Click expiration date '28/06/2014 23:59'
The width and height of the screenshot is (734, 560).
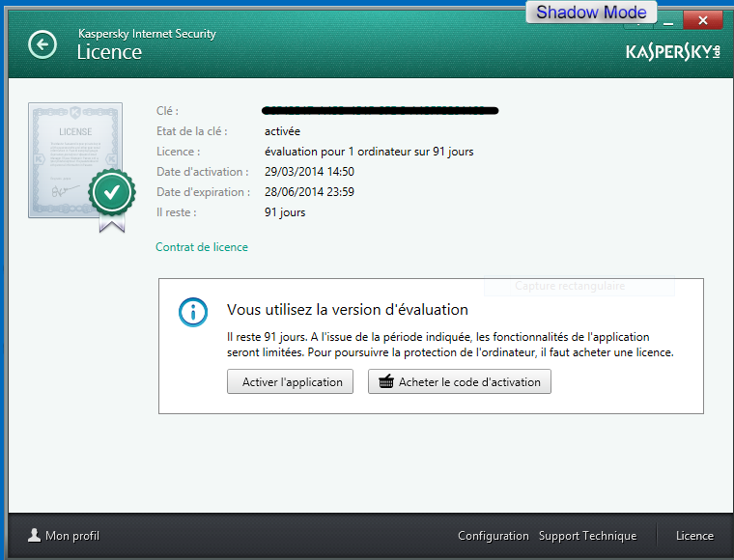[x=309, y=192]
